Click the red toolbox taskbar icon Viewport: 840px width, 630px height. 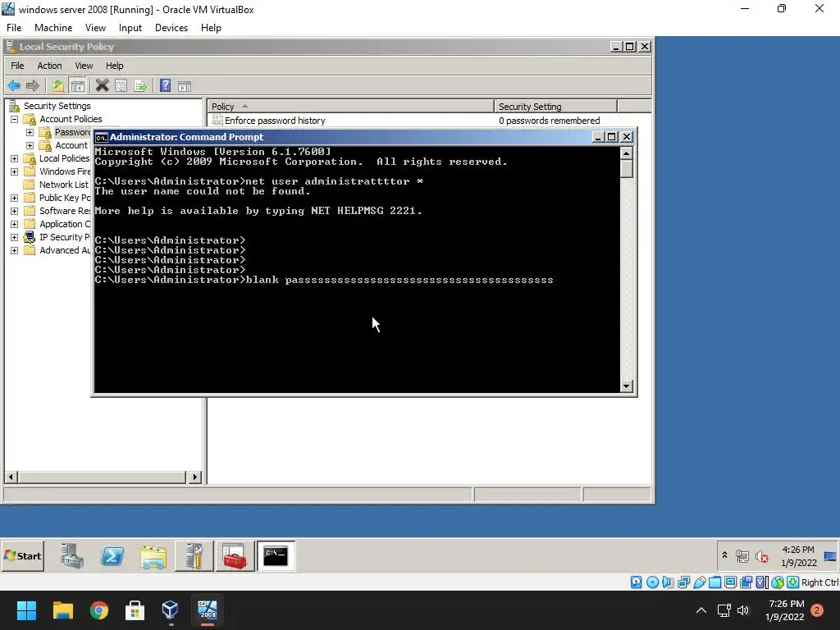tap(235, 556)
